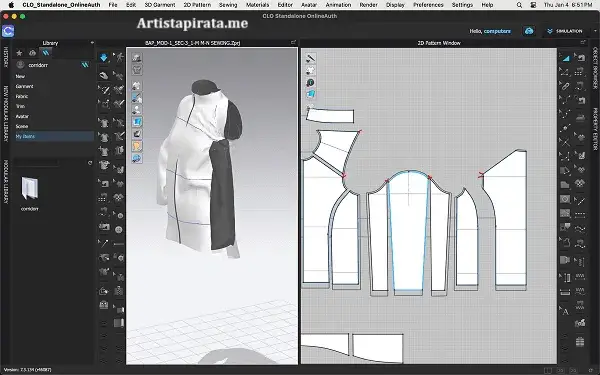Click the blue Simulate arrow tool

pyautogui.click(x=104, y=57)
